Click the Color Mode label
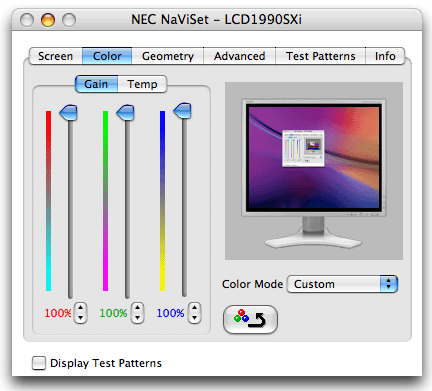Viewport: 432px width, 391px height. coord(252,284)
